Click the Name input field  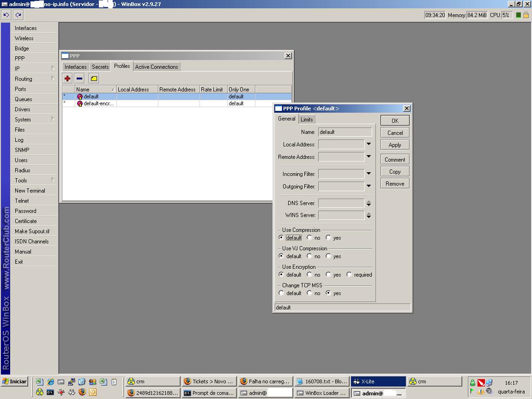coord(345,132)
